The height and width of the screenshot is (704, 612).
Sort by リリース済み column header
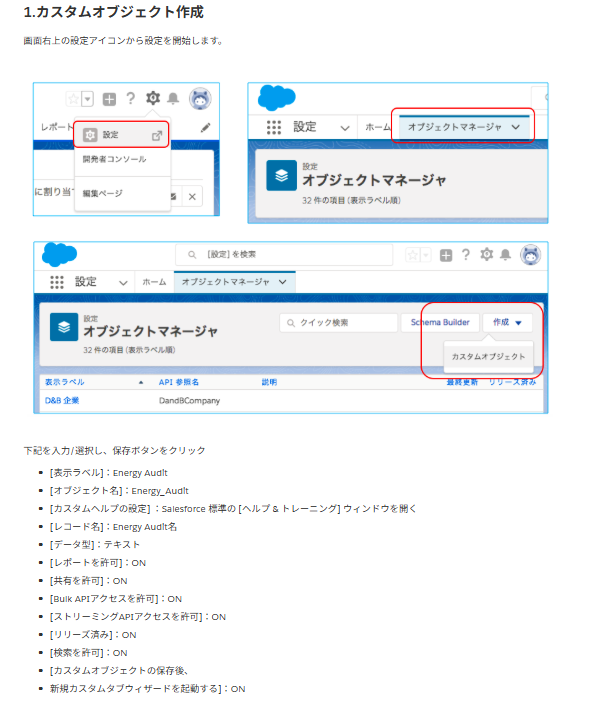click(x=512, y=382)
